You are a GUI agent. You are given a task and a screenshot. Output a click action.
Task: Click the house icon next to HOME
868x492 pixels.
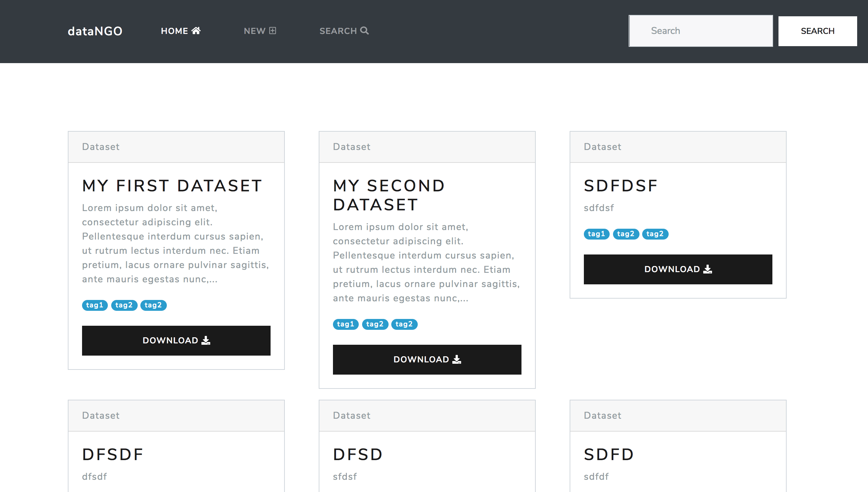196,31
